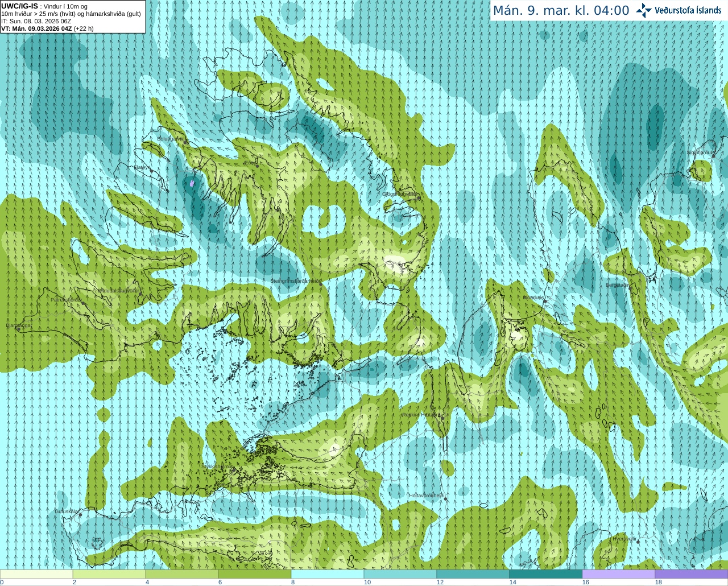
Task: Select the Stykkishólmur station label
Action: tap(218, 466)
